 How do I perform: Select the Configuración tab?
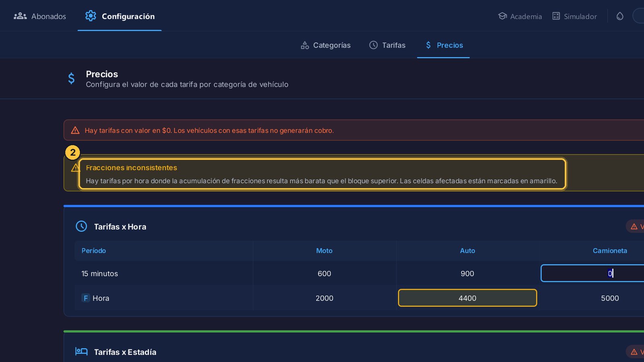point(120,16)
